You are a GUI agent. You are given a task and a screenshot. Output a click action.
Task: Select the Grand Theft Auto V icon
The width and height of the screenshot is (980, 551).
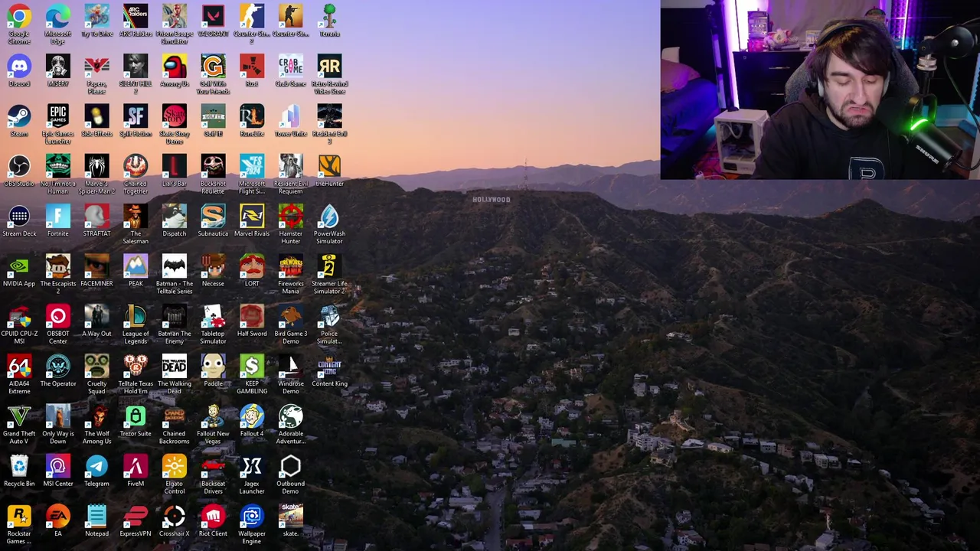(x=19, y=416)
